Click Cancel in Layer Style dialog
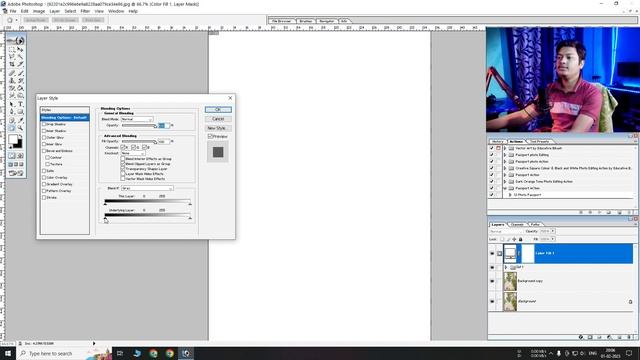This screenshot has width=640, height=360. [x=218, y=119]
